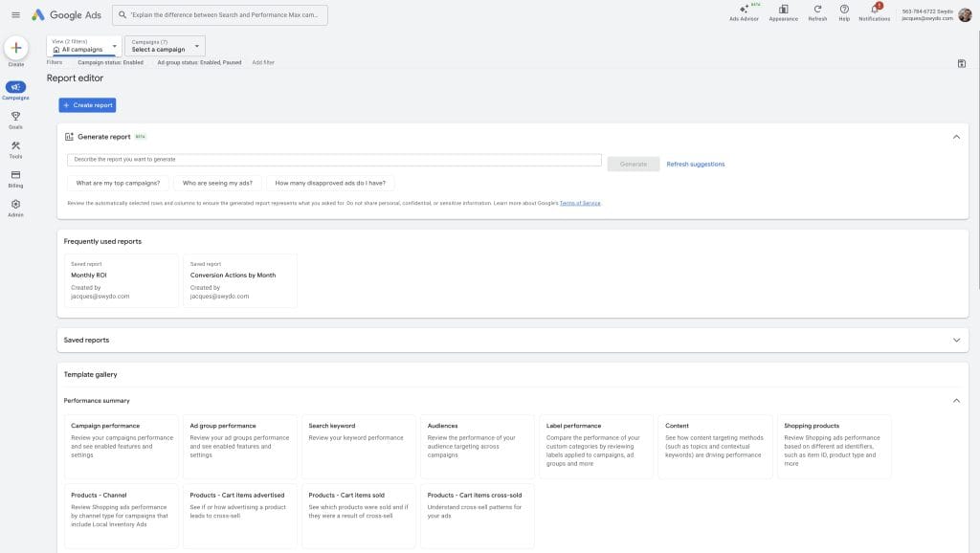Click the Create report button

coord(87,105)
